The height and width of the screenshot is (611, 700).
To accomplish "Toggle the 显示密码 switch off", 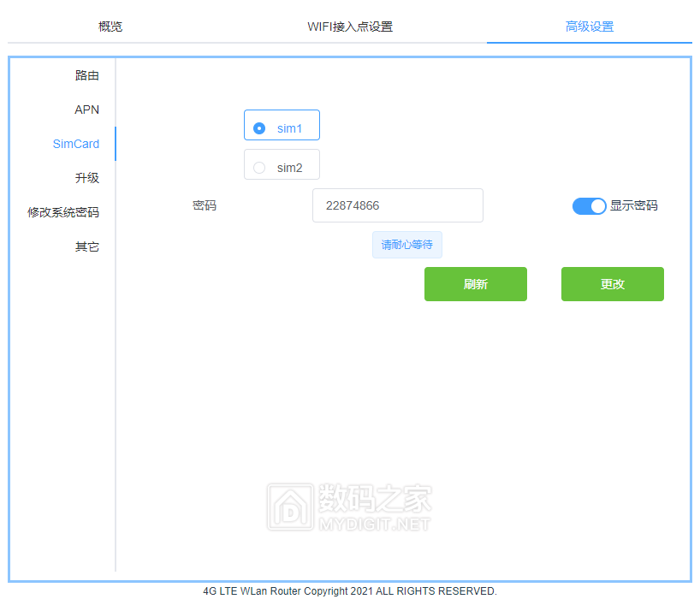I will click(589, 205).
